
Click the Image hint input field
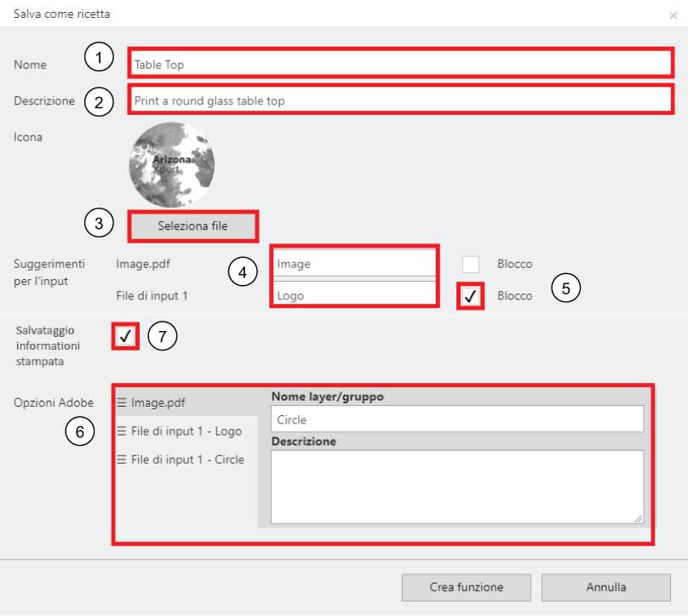pos(354,263)
